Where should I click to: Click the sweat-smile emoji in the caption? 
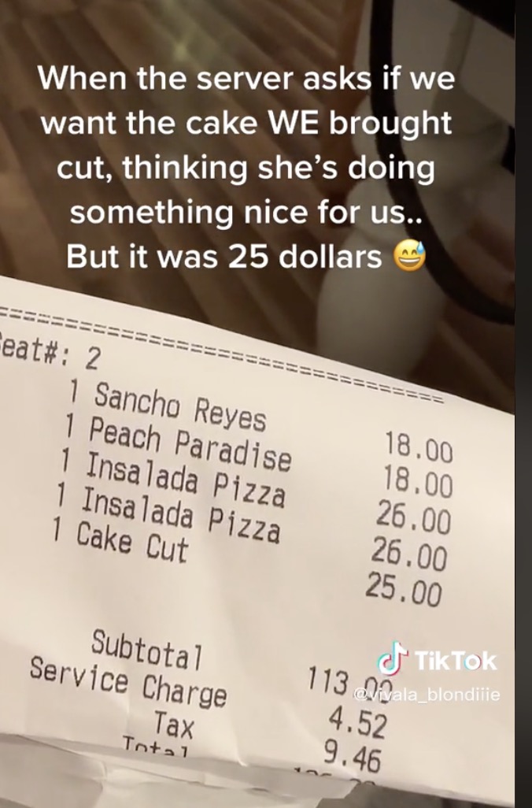(410, 256)
